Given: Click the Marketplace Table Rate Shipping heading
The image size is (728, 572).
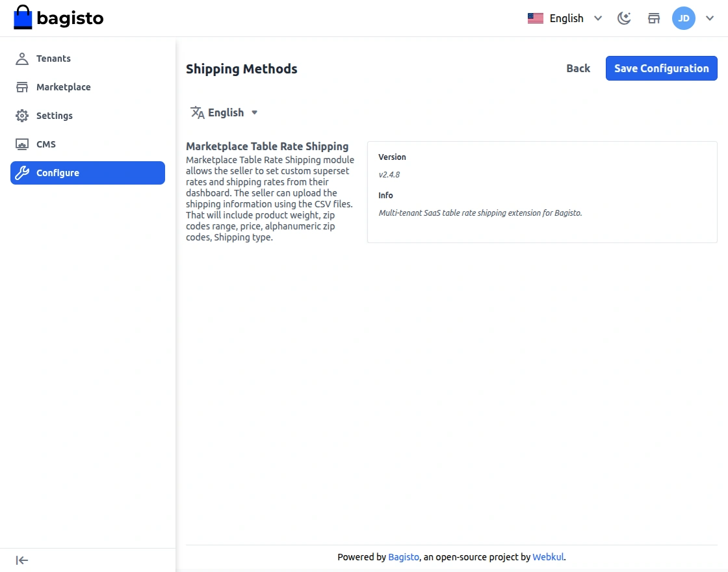Looking at the screenshot, I should tap(267, 146).
